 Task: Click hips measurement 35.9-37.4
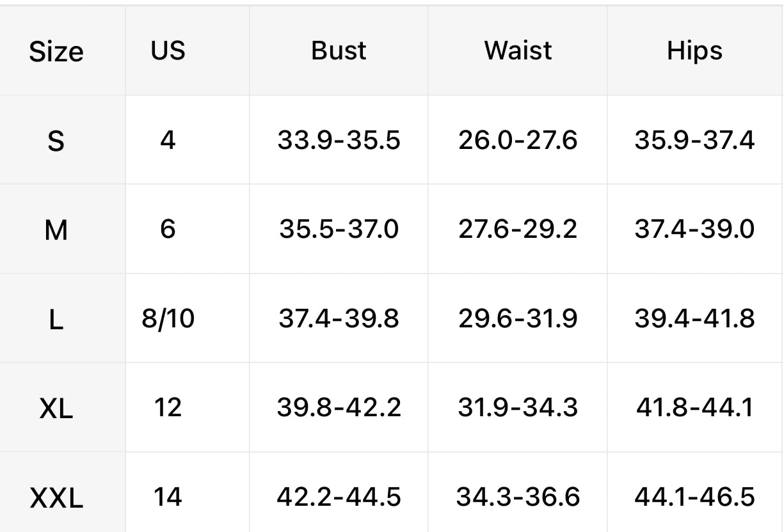694,139
